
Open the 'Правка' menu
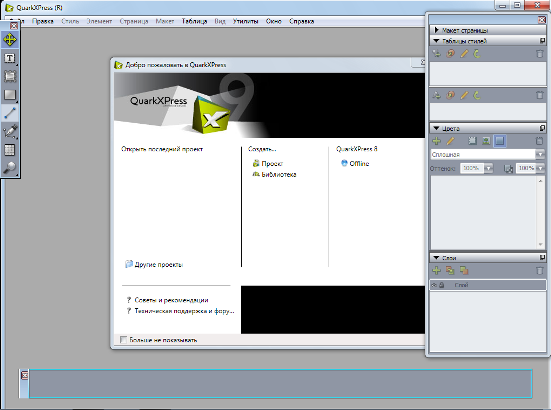43,21
